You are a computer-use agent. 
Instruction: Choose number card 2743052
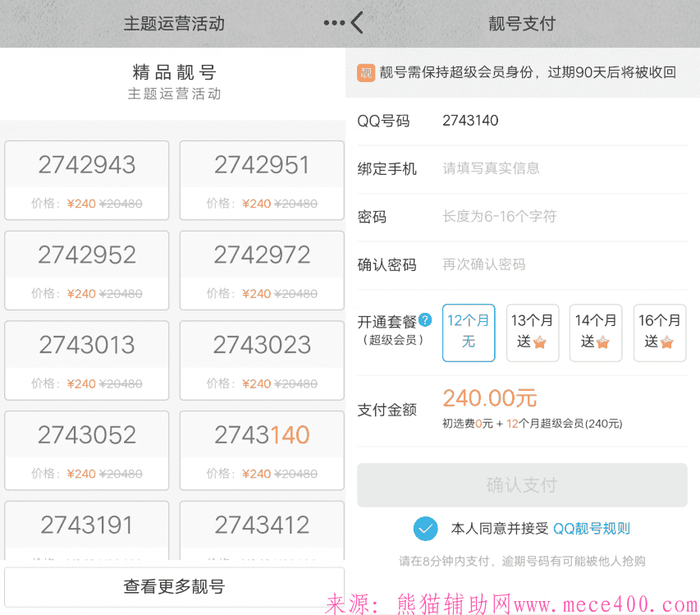pyautogui.click(x=87, y=450)
